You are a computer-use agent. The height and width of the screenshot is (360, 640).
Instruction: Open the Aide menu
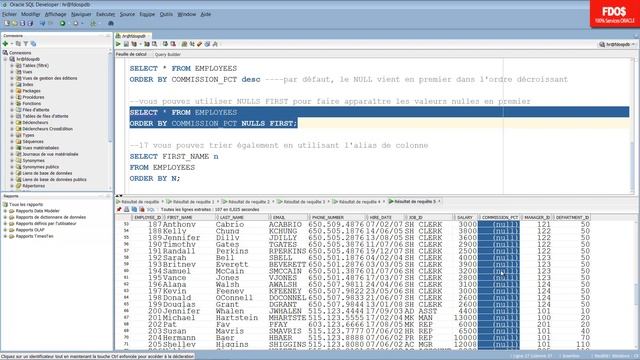tap(206, 14)
